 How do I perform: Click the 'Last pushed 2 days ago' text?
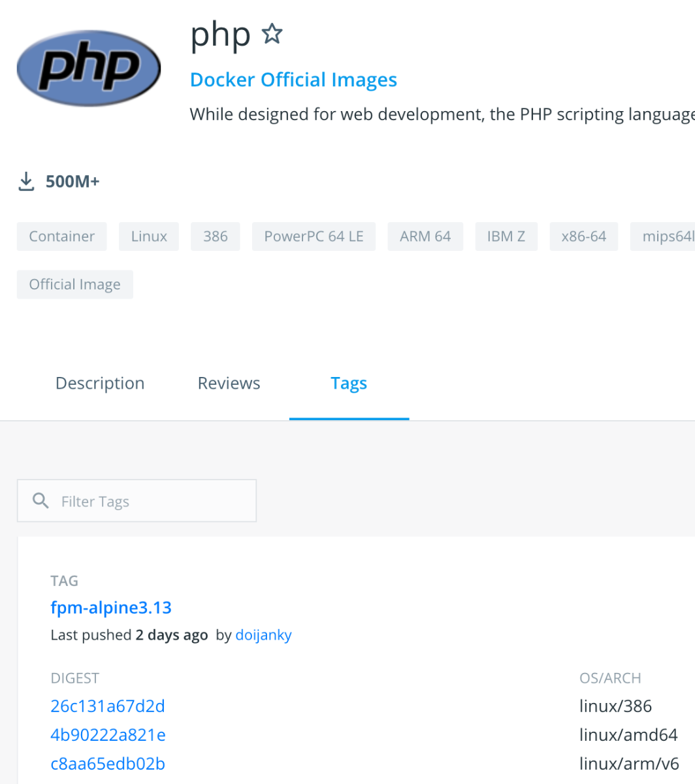[129, 635]
